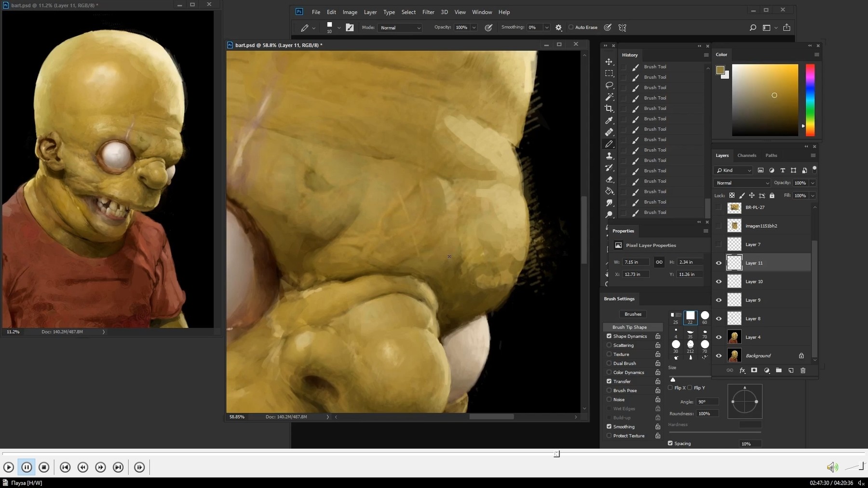This screenshot has width=868, height=488.
Task: Add a layer mask
Action: [x=754, y=370]
